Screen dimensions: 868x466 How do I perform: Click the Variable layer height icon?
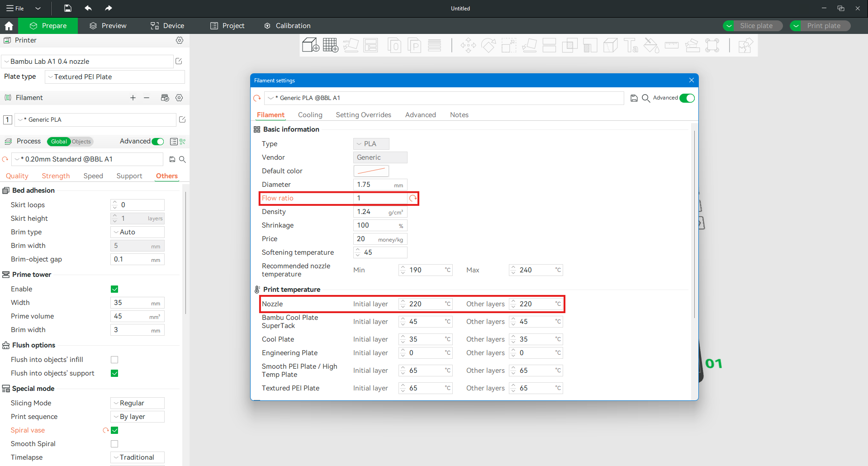pyautogui.click(x=435, y=46)
